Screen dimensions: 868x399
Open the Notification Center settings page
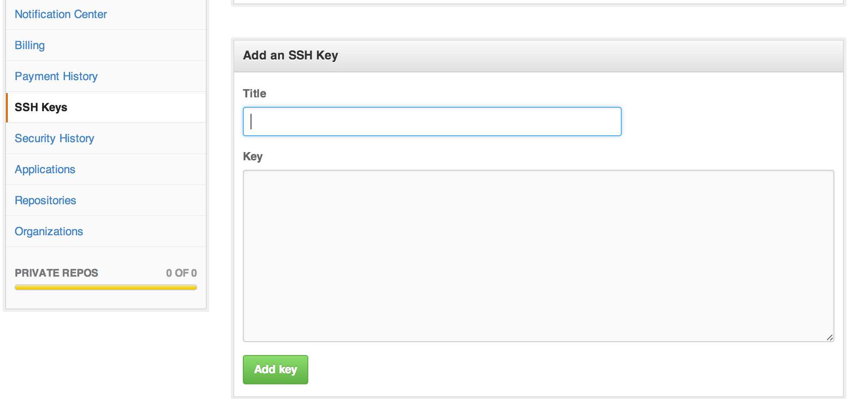[61, 14]
